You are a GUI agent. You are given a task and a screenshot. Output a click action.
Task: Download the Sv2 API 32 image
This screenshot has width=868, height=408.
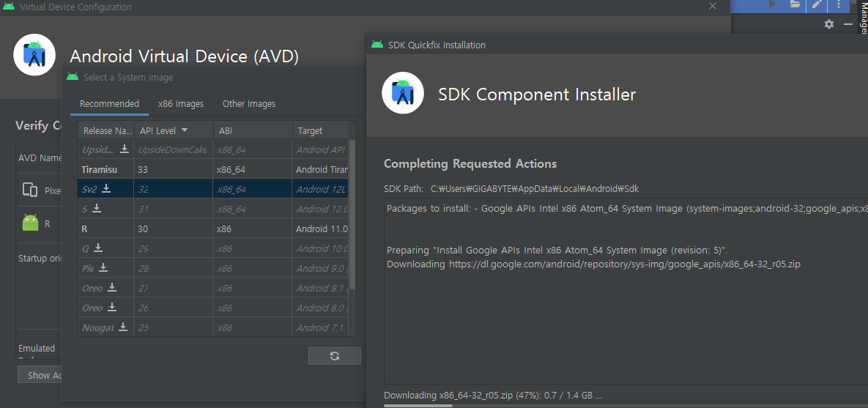pyautogui.click(x=106, y=189)
